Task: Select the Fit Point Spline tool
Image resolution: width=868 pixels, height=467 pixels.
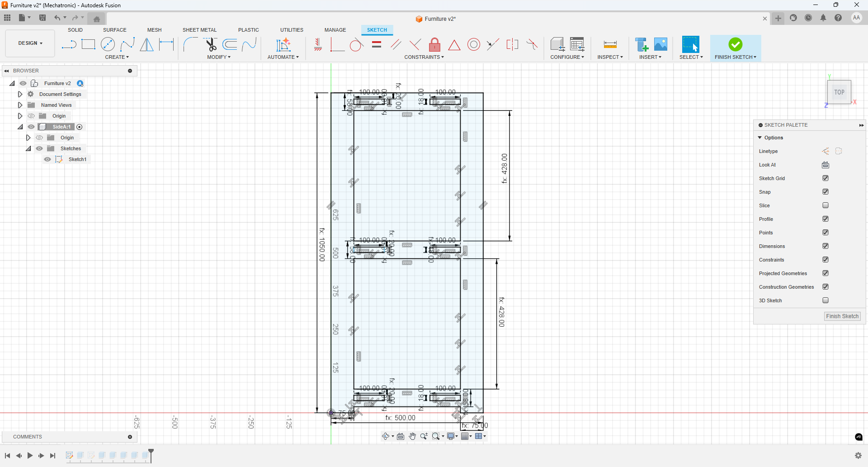Action: tap(127, 44)
